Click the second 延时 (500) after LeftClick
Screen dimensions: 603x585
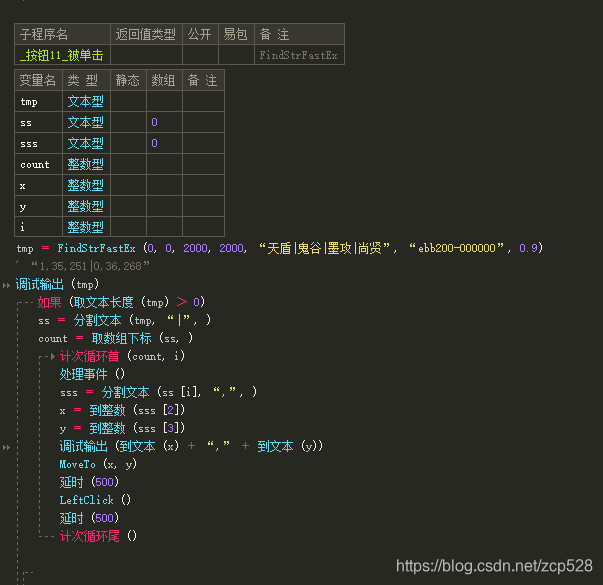(89, 518)
